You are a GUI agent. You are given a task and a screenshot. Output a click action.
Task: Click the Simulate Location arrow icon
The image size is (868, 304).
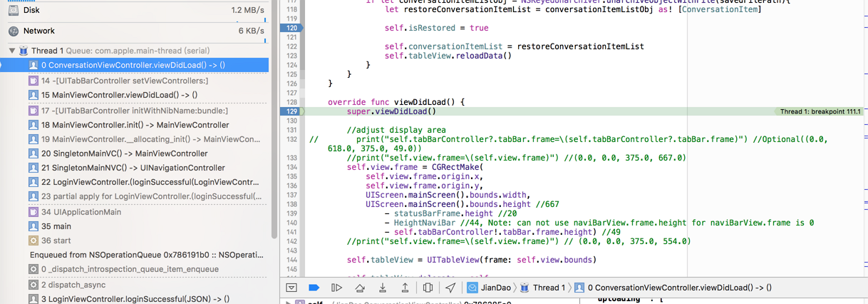click(x=450, y=288)
